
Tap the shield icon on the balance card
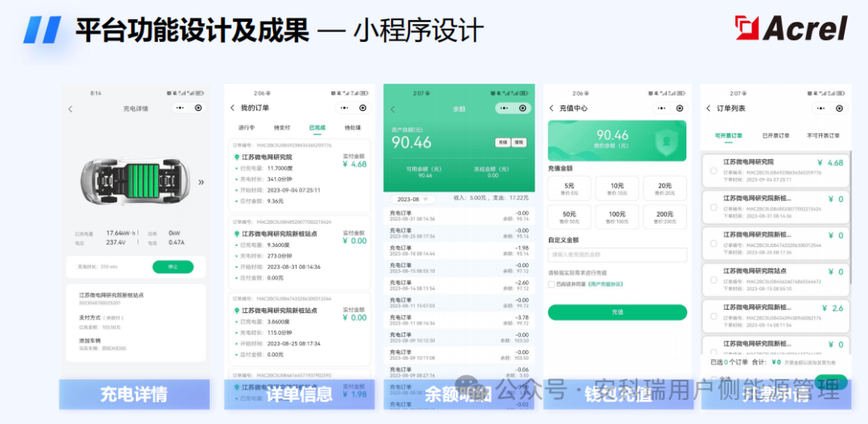(x=666, y=142)
